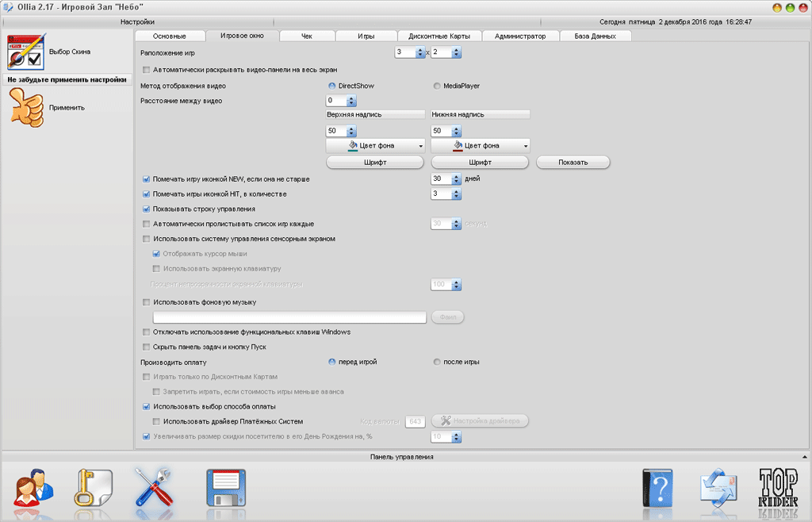Toggle marking games with HIT icon

(x=146, y=194)
